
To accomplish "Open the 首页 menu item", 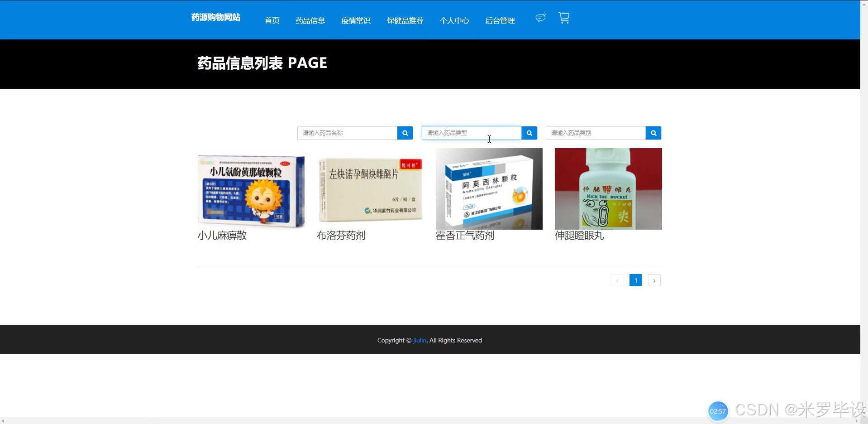I will click(272, 20).
